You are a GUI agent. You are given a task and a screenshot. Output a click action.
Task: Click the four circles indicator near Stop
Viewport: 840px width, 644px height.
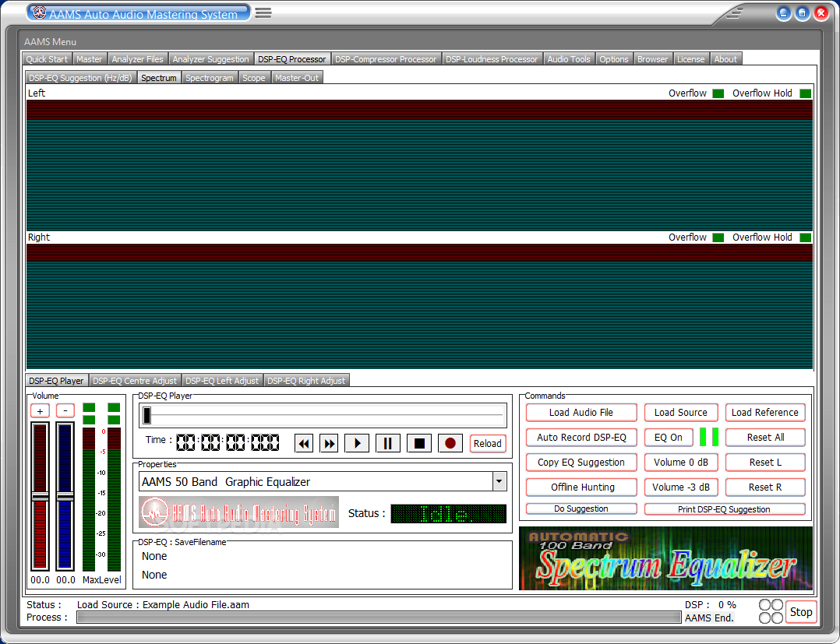click(771, 611)
